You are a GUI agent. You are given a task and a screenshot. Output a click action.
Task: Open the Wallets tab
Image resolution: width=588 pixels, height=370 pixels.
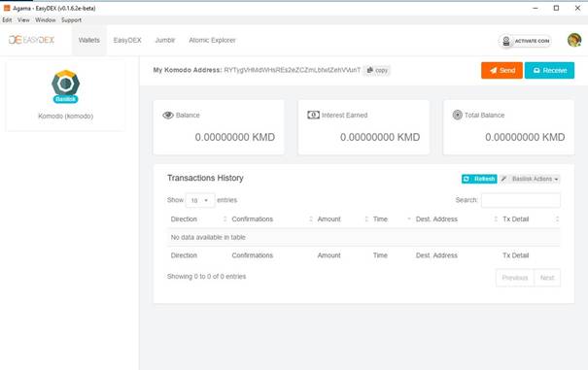[x=89, y=40]
